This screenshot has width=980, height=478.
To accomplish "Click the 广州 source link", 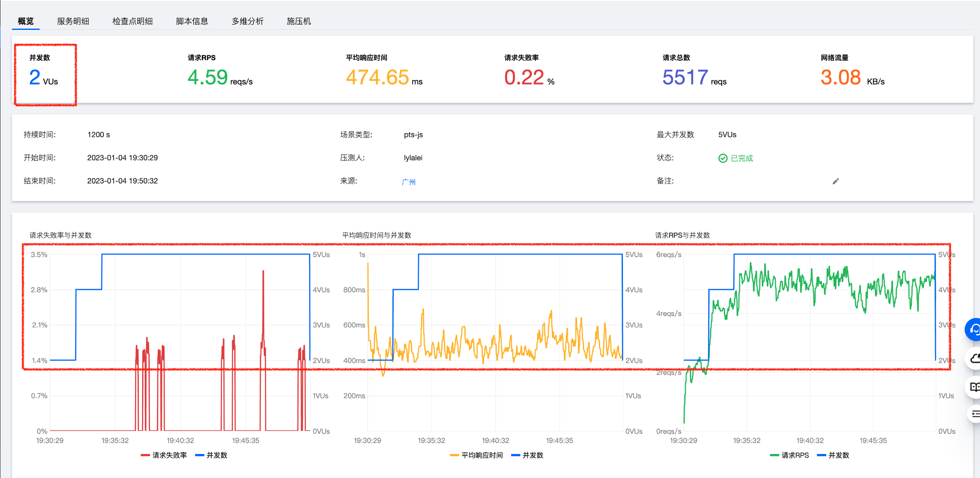I will 408,182.
